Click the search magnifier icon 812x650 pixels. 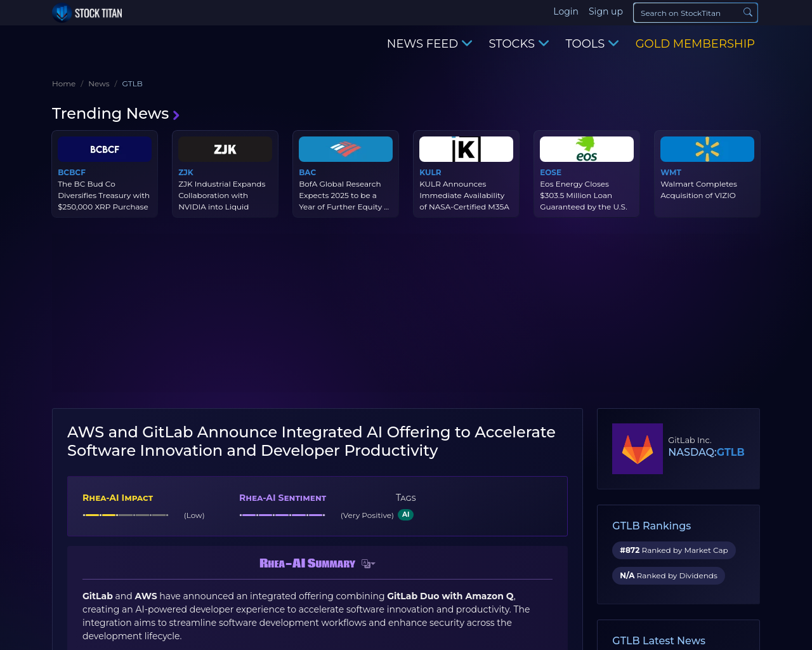tap(748, 13)
